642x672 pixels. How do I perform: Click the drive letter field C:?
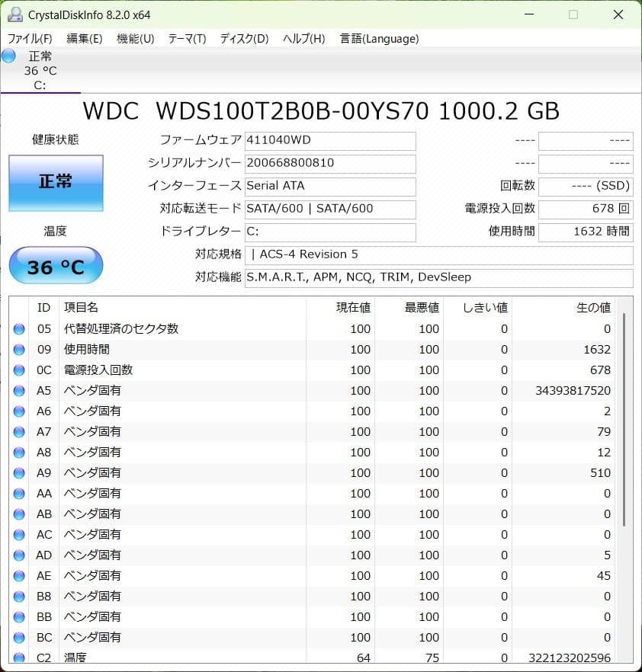pyautogui.click(x=330, y=232)
